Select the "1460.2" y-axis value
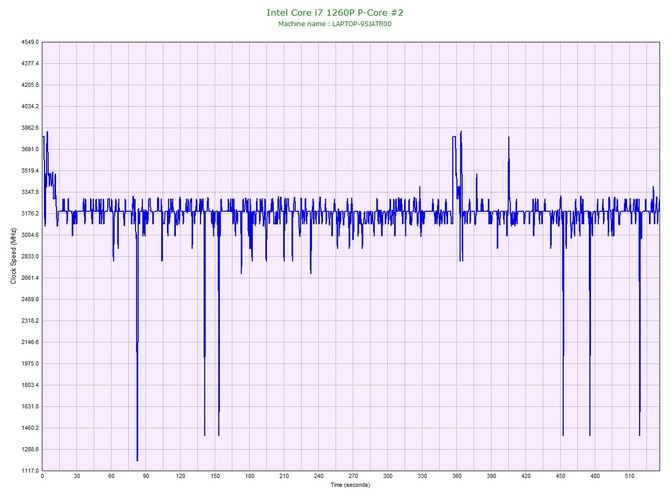The width and height of the screenshot is (670, 502). [x=30, y=428]
